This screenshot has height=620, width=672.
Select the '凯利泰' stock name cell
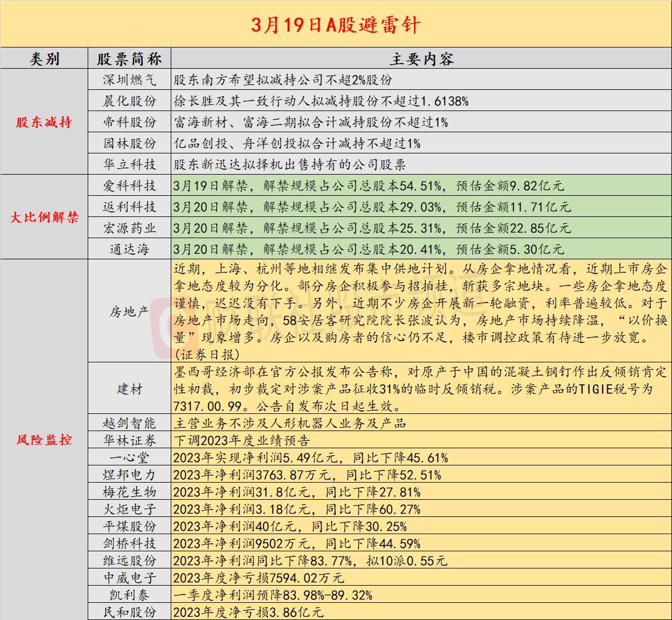click(129, 595)
